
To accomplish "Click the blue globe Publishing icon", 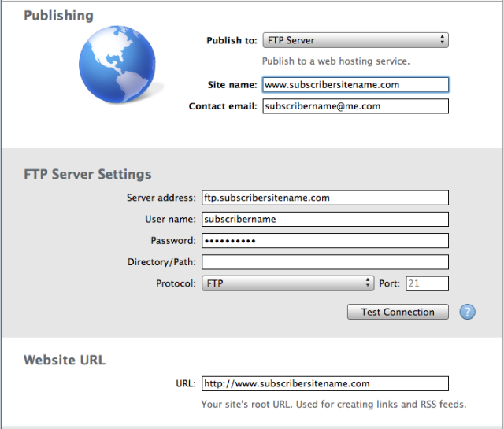I will click(117, 65).
